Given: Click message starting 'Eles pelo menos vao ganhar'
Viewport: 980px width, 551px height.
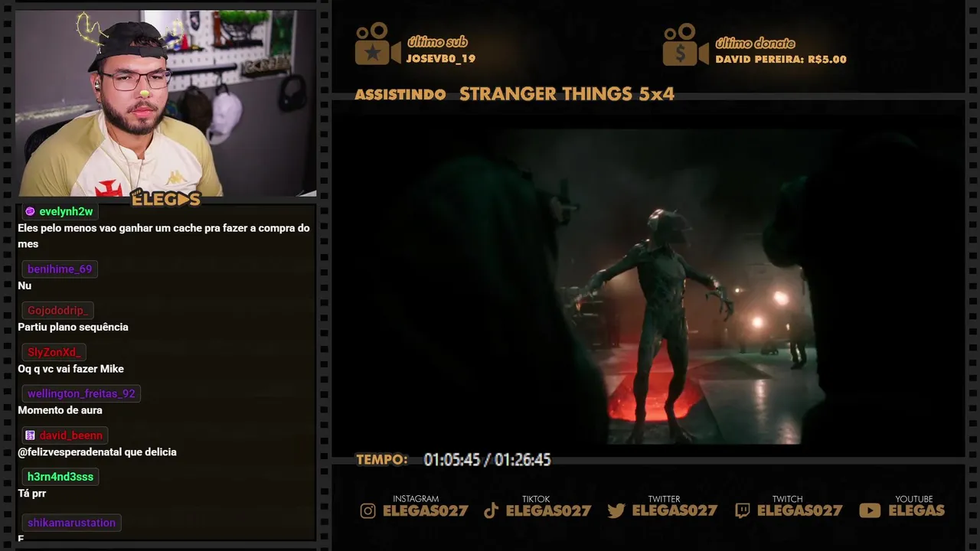Looking at the screenshot, I should point(164,236).
